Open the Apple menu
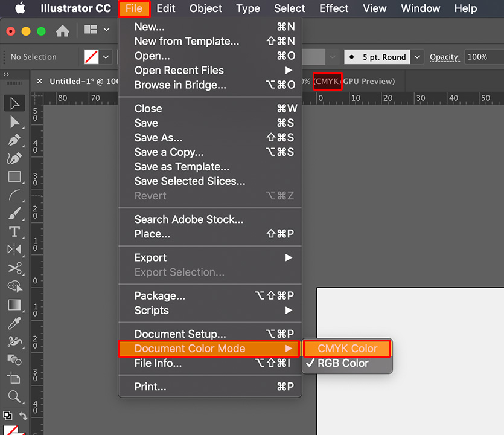This screenshot has width=504, height=435. 21,8
